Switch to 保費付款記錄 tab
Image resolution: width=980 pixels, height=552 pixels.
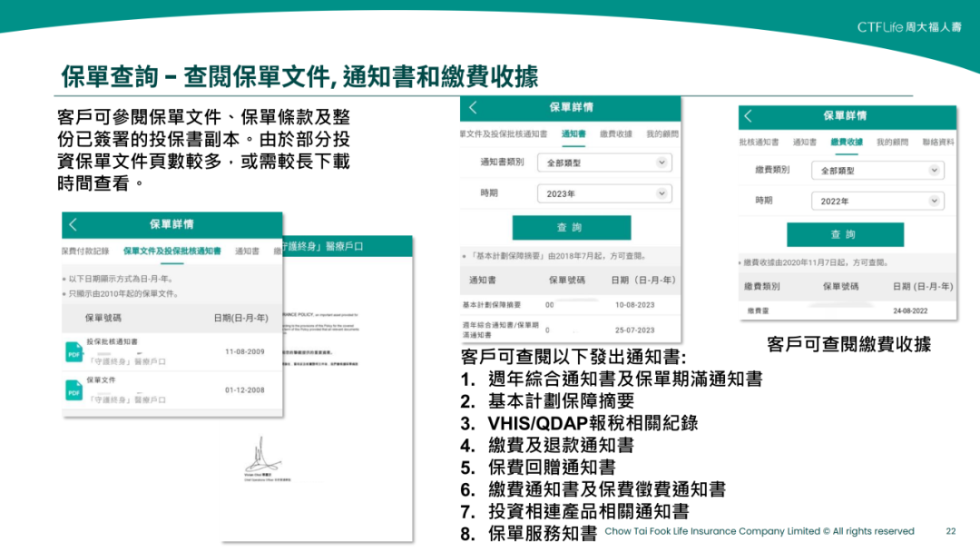(85, 251)
